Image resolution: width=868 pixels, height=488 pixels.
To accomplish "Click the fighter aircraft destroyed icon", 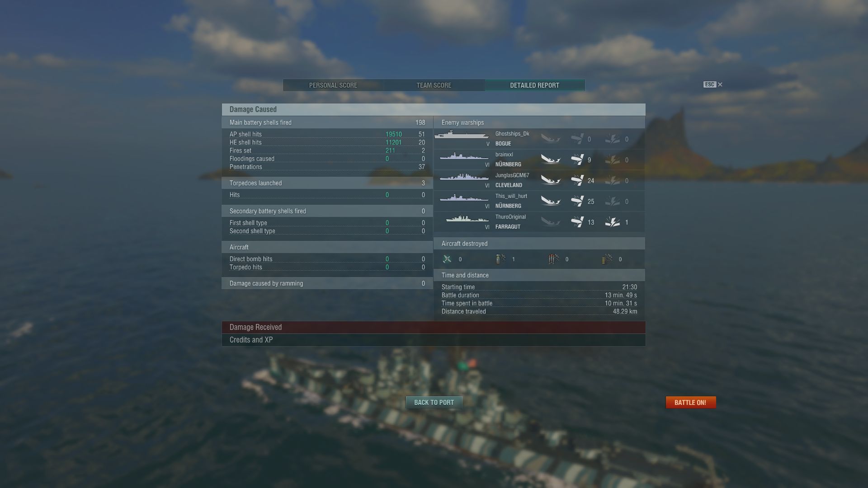I will (x=447, y=259).
